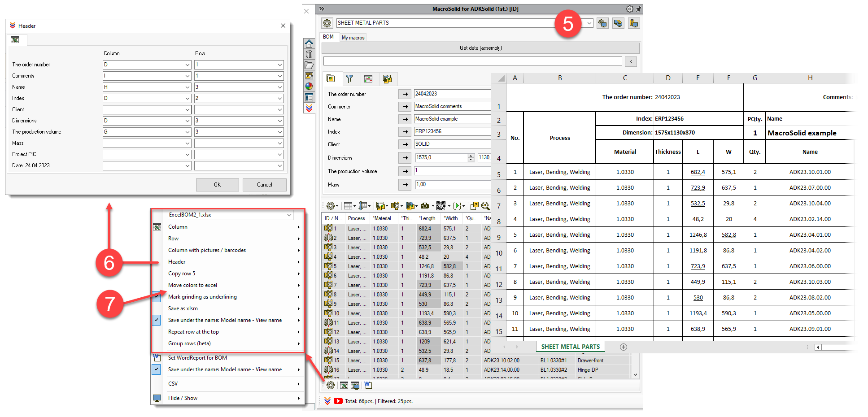Click the Set WordReport for BOM entry
Screen dimensions: 868x417
click(227, 358)
